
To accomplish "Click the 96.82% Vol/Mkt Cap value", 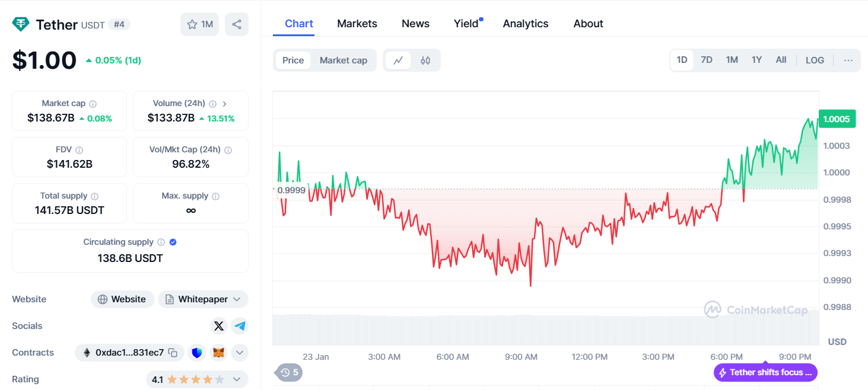I will tap(190, 164).
